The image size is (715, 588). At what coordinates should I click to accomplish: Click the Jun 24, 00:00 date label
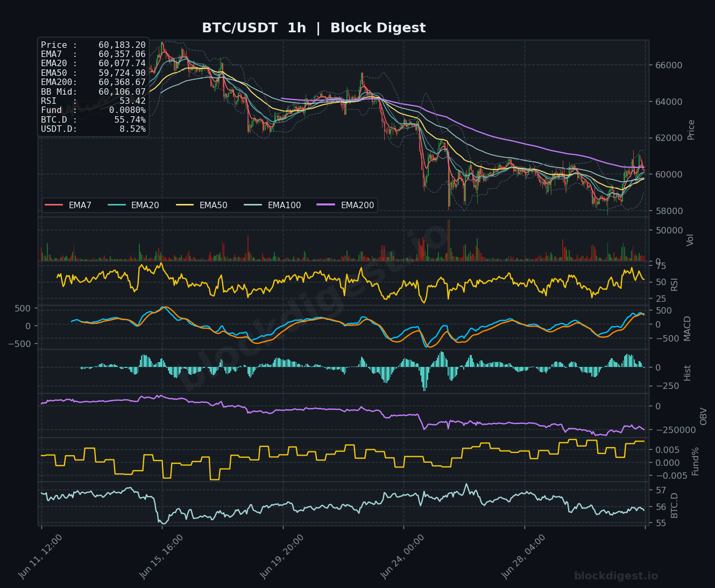click(x=402, y=557)
